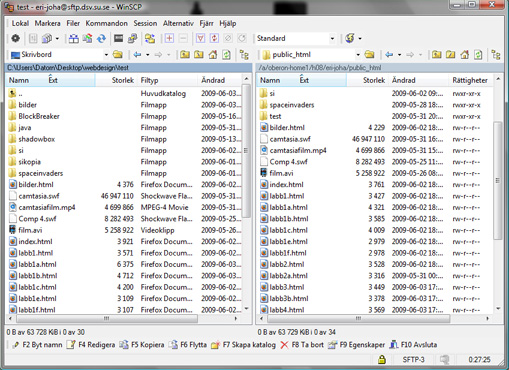Viewport: 509px width, 370px height.
Task: Click the queue icon with dropdown arrow
Action: 50,38
